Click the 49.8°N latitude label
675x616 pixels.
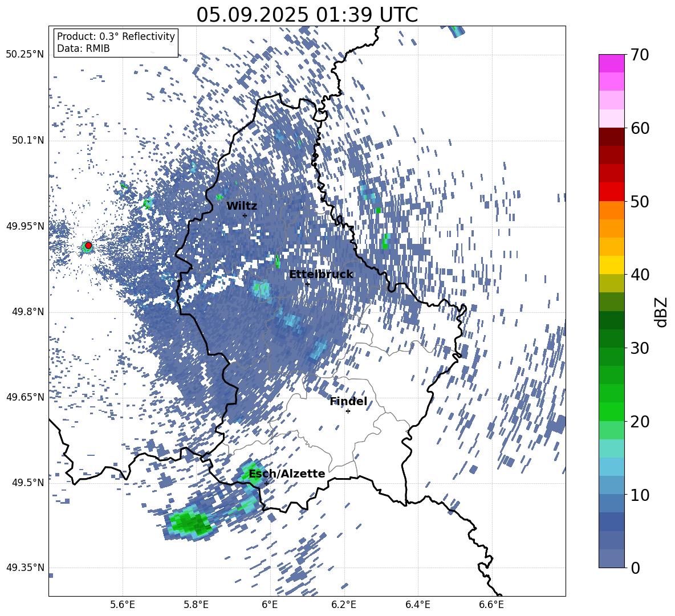[x=27, y=312]
